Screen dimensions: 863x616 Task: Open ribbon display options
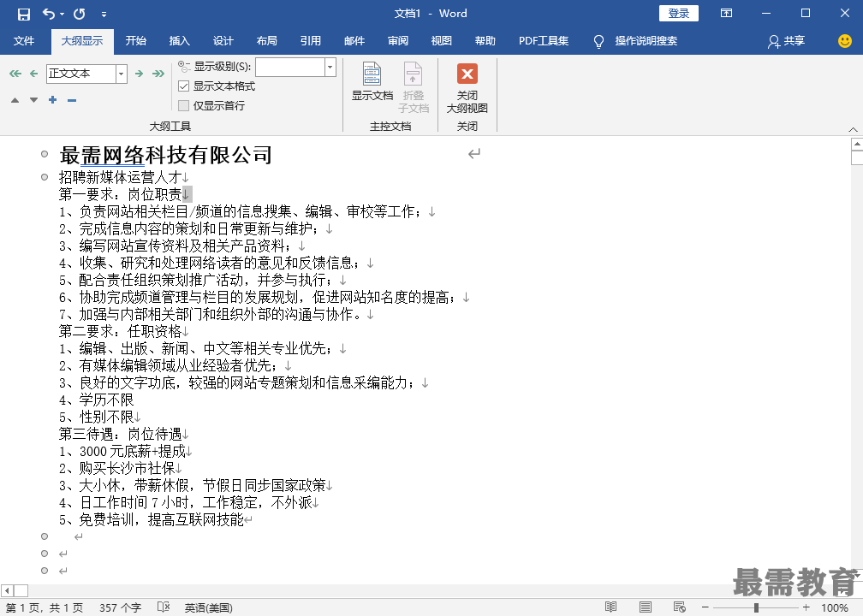coord(727,13)
